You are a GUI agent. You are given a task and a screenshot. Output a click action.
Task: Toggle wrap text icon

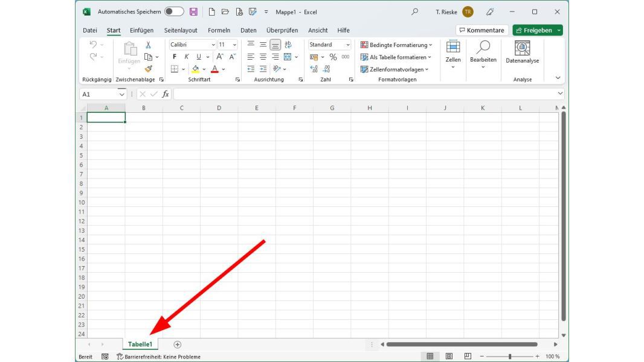pyautogui.click(x=288, y=44)
